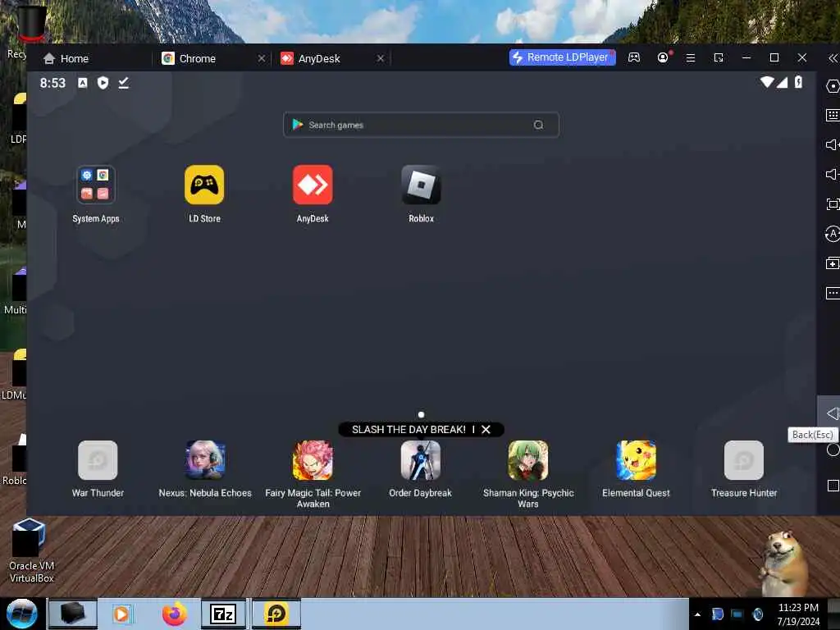Click the Android battery status icon

pos(798,82)
